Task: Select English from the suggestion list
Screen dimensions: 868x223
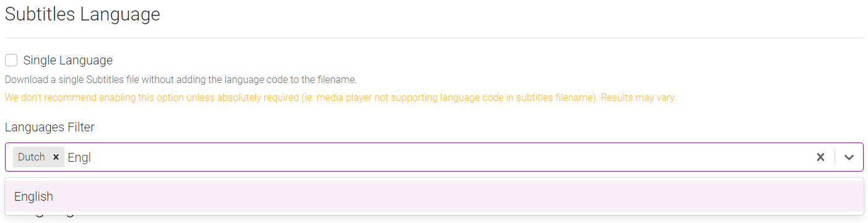Action: pos(434,196)
